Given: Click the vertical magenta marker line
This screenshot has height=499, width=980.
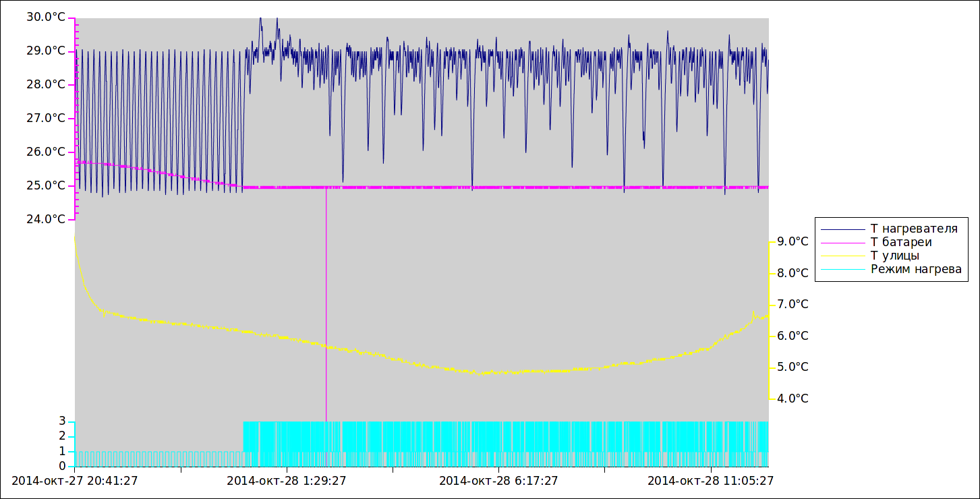Looking at the screenshot, I should [326, 303].
